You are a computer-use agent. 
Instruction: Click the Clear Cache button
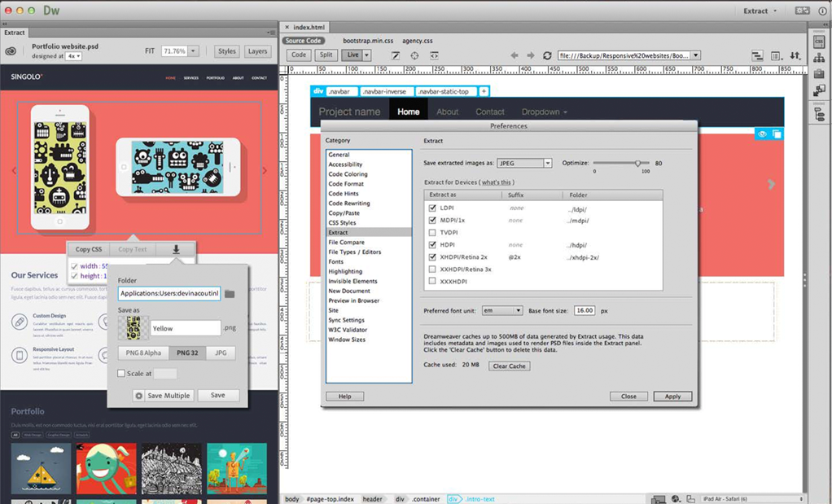pos(510,366)
